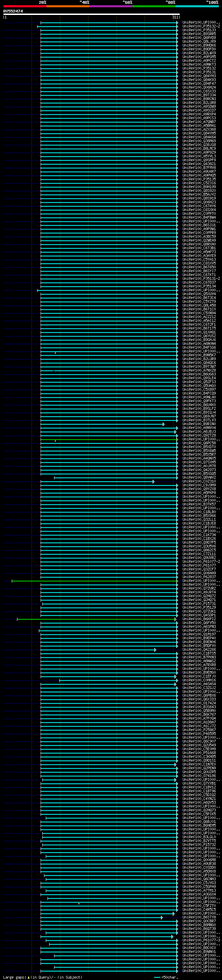Screen dimensions: 222x980
Task: Click label UniRef100_A8JBJ3
Action: pos(199,432)
